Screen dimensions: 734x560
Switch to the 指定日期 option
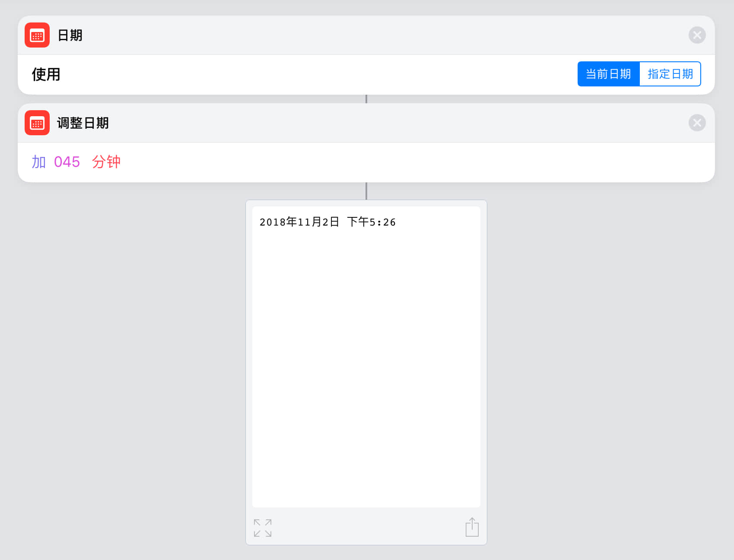[670, 74]
